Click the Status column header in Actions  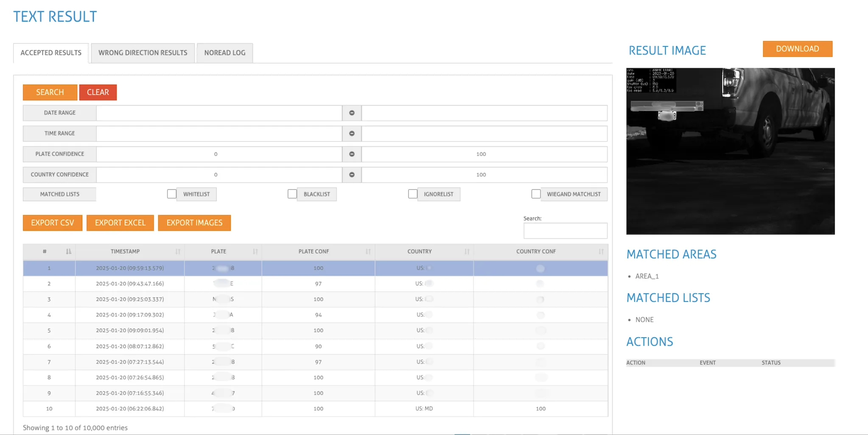pos(771,363)
